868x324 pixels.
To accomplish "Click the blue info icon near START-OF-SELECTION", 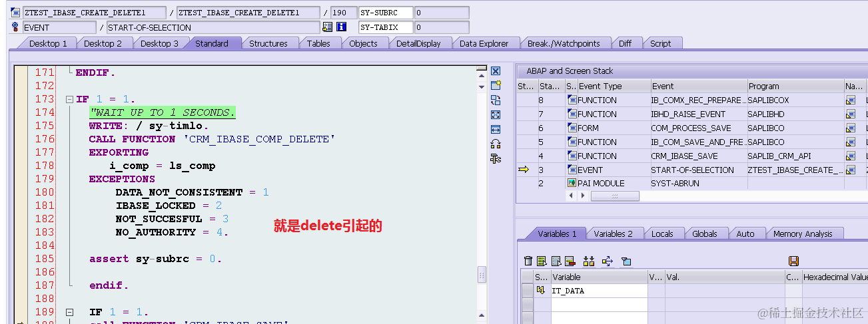I will tap(341, 27).
